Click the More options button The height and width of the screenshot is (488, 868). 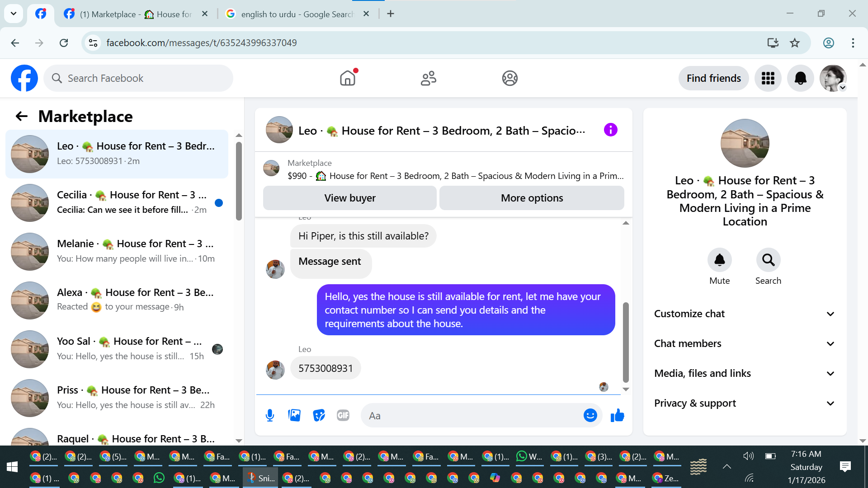coord(532,198)
